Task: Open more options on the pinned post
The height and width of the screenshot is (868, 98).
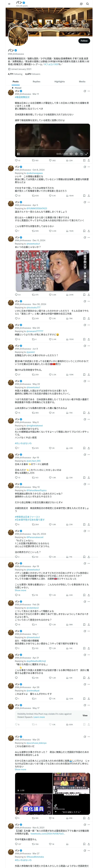Action: click(x=89, y=91)
